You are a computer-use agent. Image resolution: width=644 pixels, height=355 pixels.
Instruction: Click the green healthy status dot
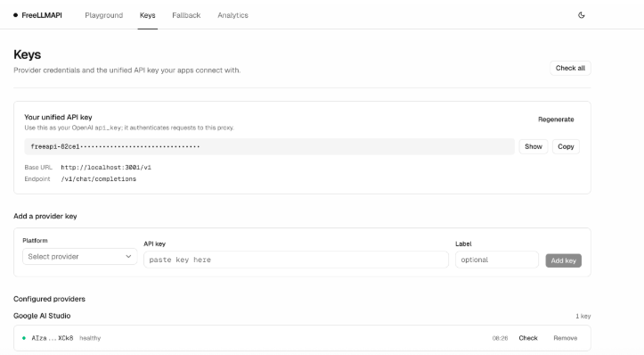coord(24,338)
